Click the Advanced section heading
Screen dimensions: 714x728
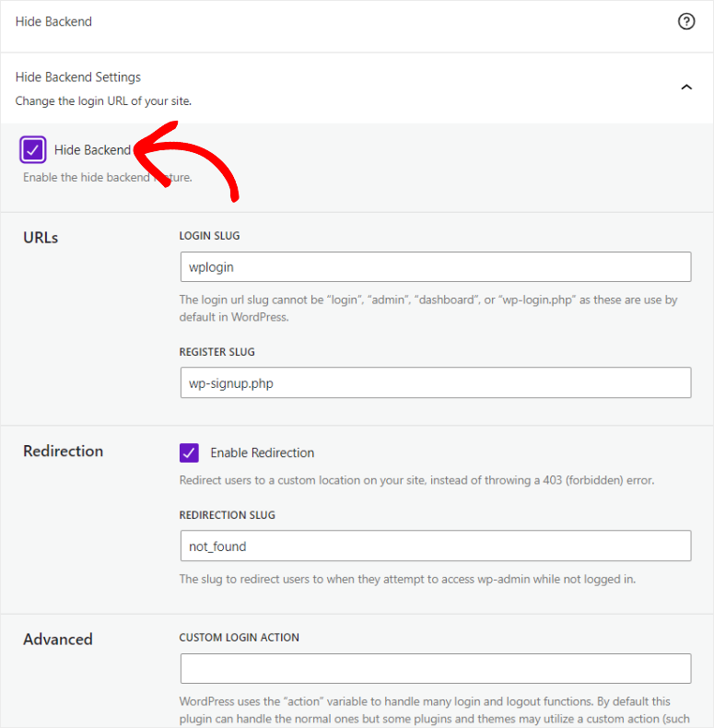58,640
